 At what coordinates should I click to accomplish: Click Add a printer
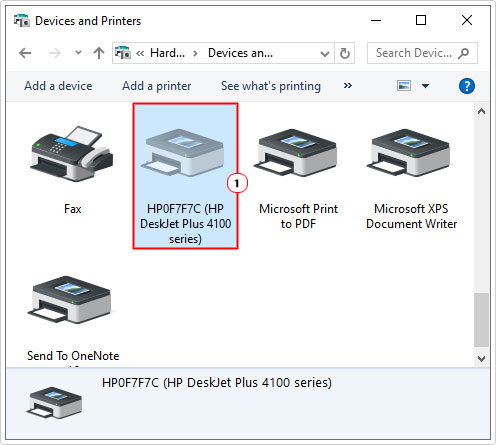pyautogui.click(x=157, y=86)
